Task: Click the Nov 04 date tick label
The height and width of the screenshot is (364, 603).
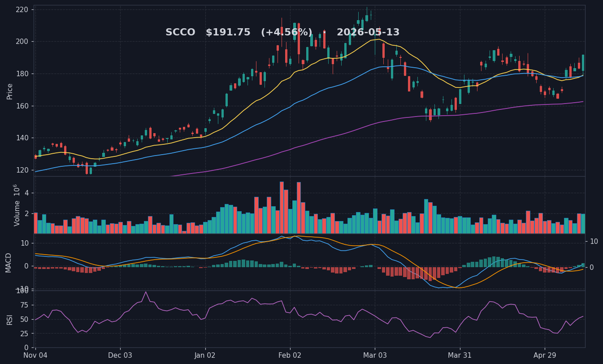Action: tap(35, 355)
